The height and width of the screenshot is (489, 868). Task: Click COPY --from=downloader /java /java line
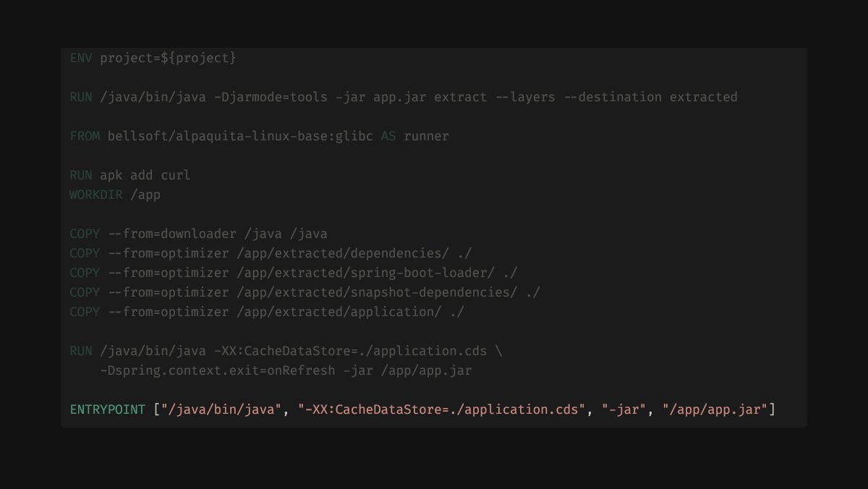[x=198, y=234]
